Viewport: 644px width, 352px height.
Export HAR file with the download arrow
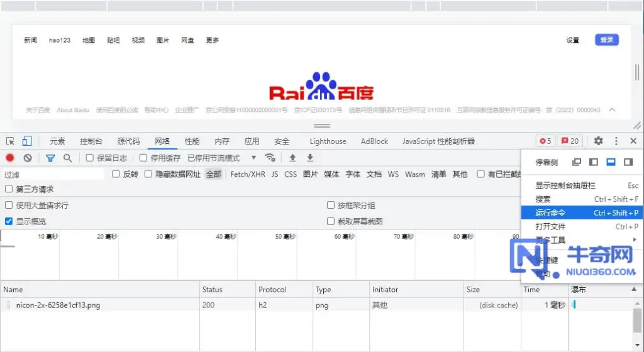310,158
